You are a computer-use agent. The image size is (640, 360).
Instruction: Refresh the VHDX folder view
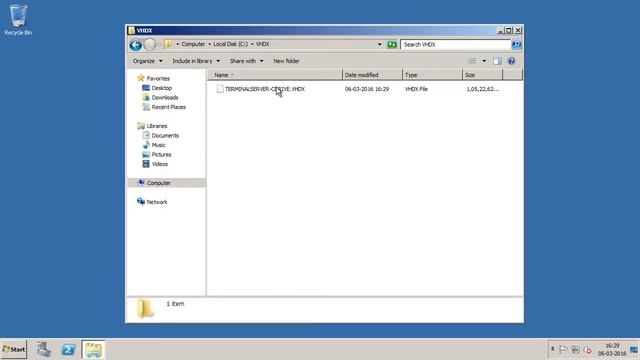coord(392,44)
